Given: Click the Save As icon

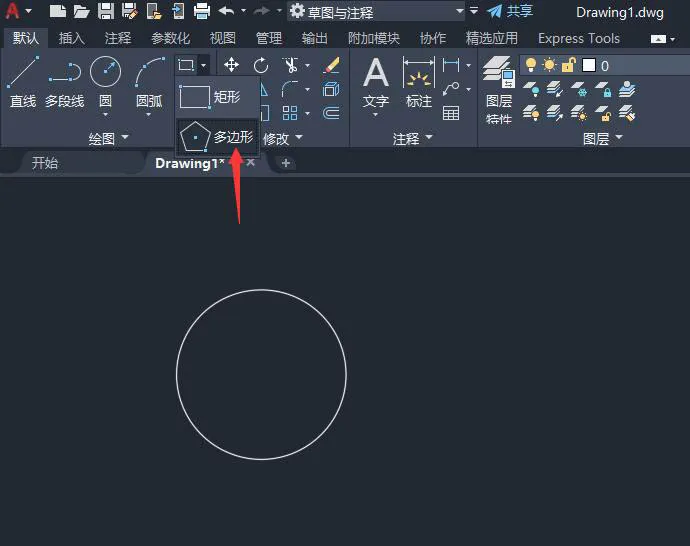Looking at the screenshot, I should click(130, 11).
